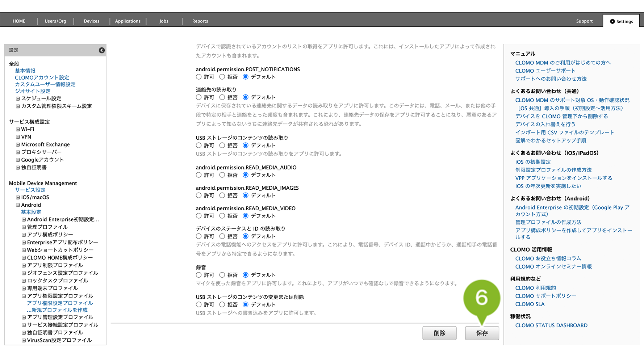The width and height of the screenshot is (644, 362).
Task: Expand the スケジュール設定 plus icon
Action: 18,98
